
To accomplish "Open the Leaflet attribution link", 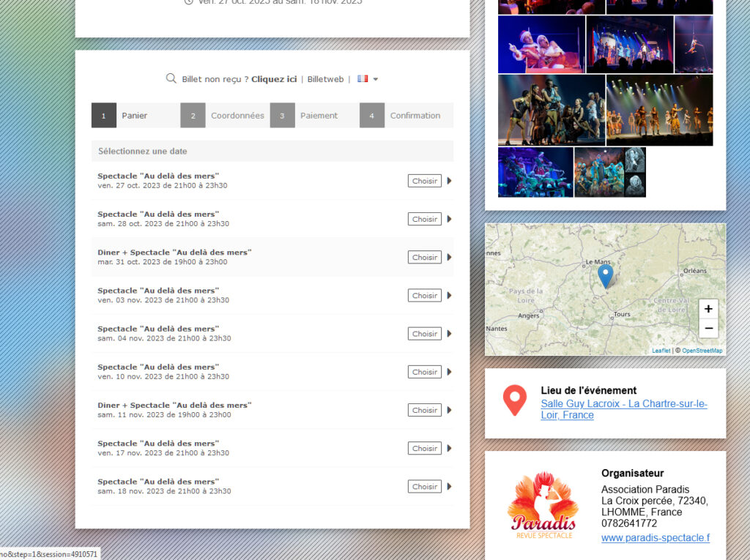I will click(x=661, y=351).
